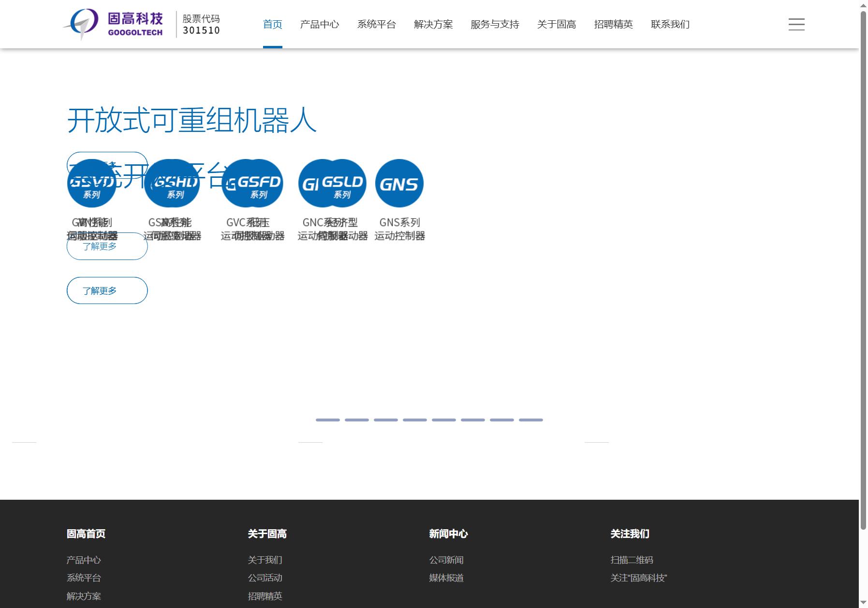Open the footer 媒体报道 link
The width and height of the screenshot is (868, 608).
click(x=446, y=578)
